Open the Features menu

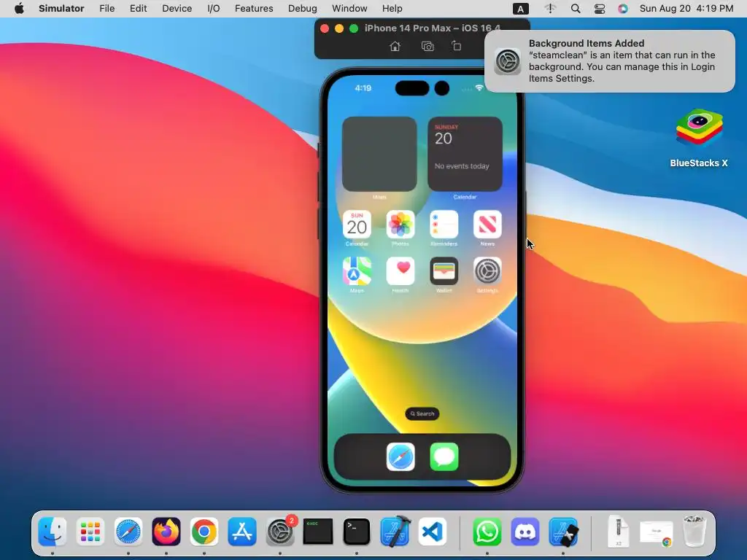(x=254, y=9)
